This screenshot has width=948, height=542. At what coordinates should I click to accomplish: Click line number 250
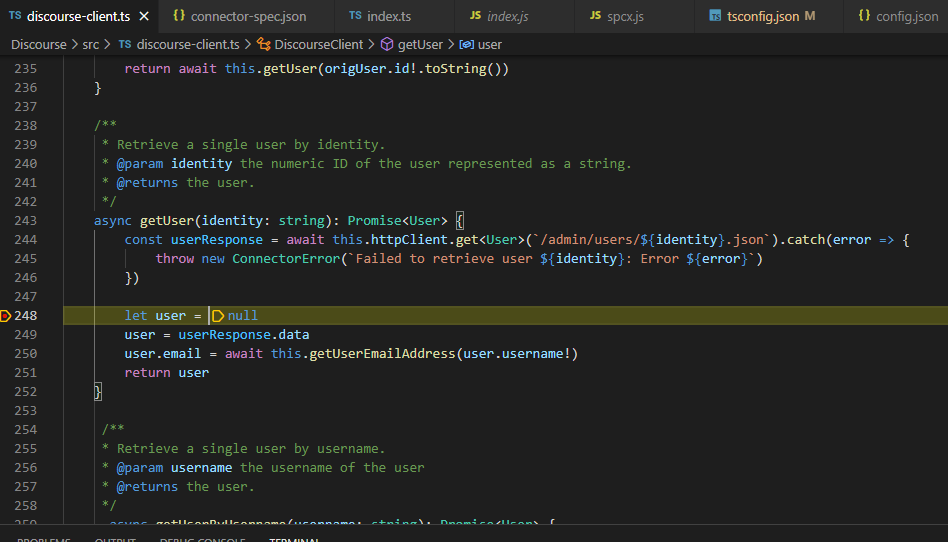[25, 353]
